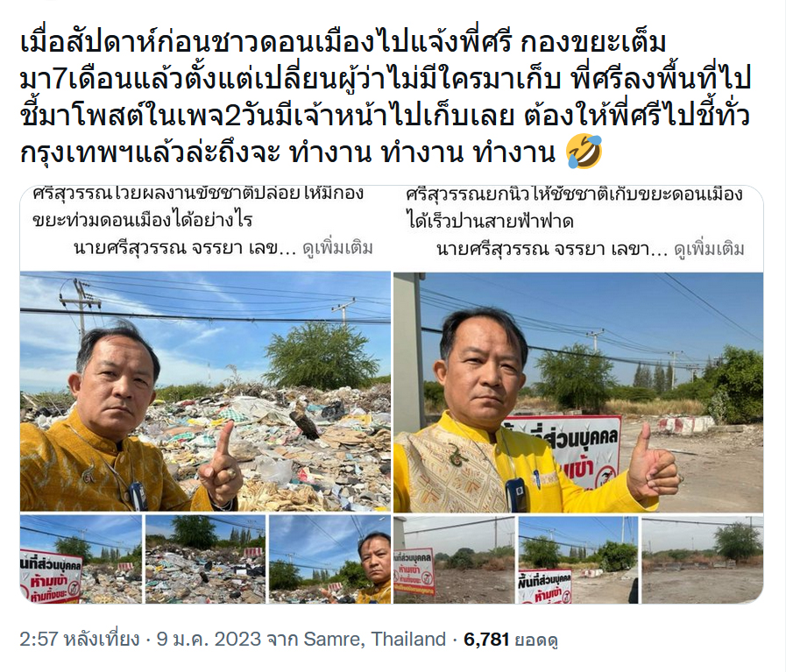The width and height of the screenshot is (786, 672).
Task: View the 6,781 ยอดดู view count
Action: (511, 640)
